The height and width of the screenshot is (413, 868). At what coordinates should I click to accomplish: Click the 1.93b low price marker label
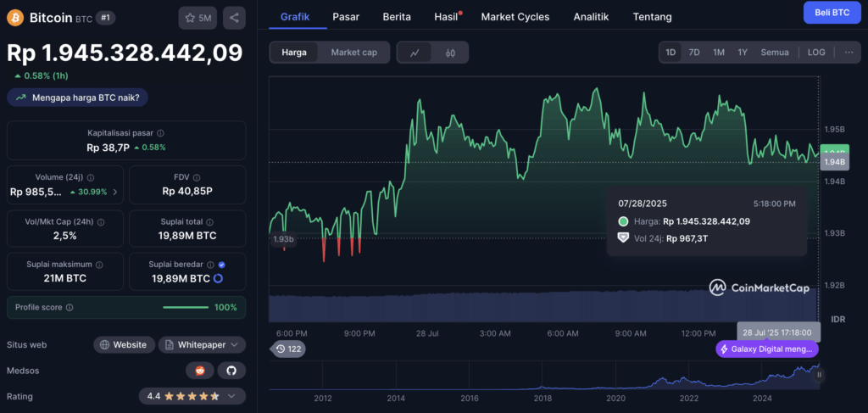click(283, 239)
